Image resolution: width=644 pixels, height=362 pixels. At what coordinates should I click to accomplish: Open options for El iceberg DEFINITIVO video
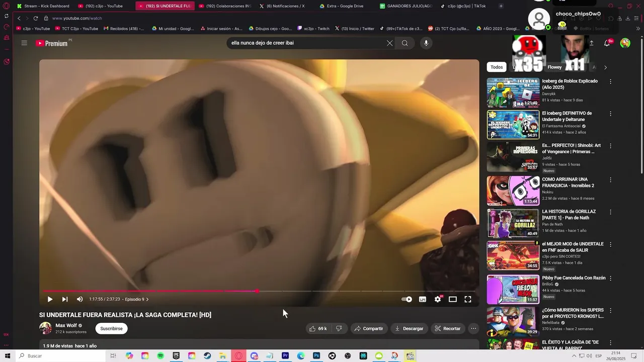(611, 114)
